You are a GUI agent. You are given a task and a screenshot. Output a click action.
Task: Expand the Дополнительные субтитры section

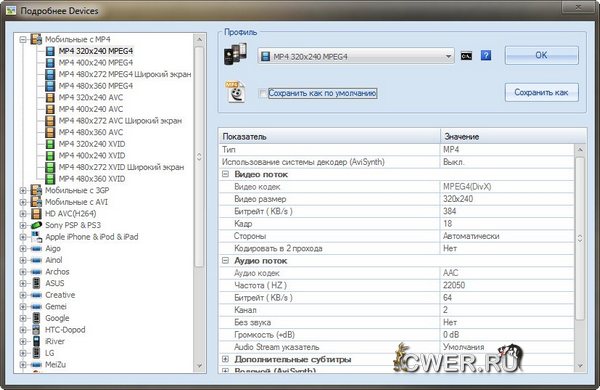[225, 359]
